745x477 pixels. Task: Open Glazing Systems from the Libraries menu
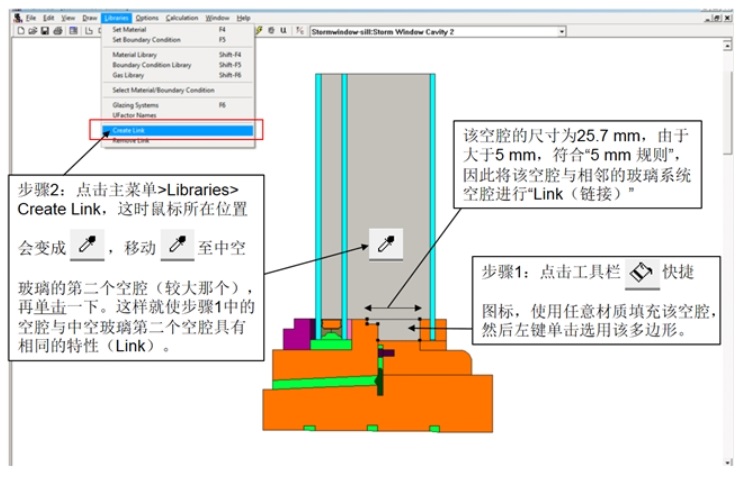(133, 104)
